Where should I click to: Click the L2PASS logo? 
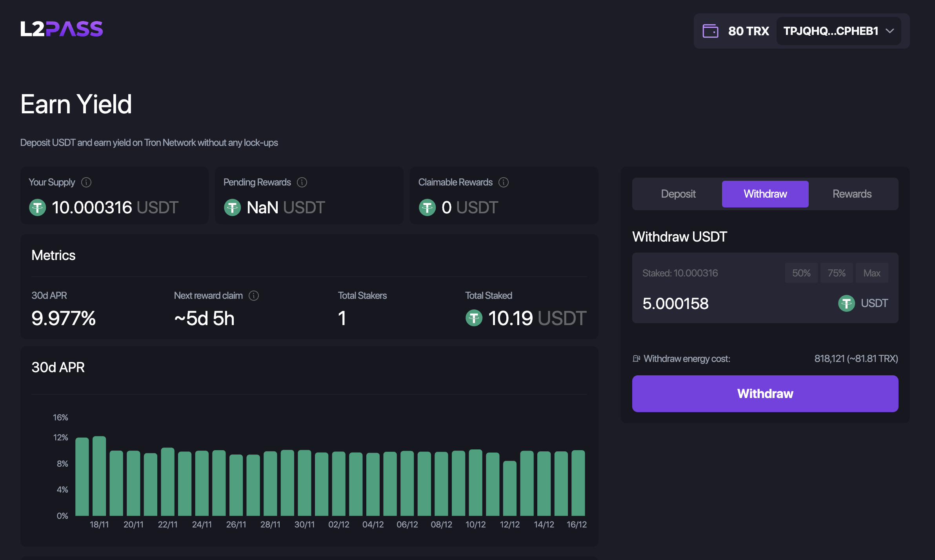tap(62, 28)
